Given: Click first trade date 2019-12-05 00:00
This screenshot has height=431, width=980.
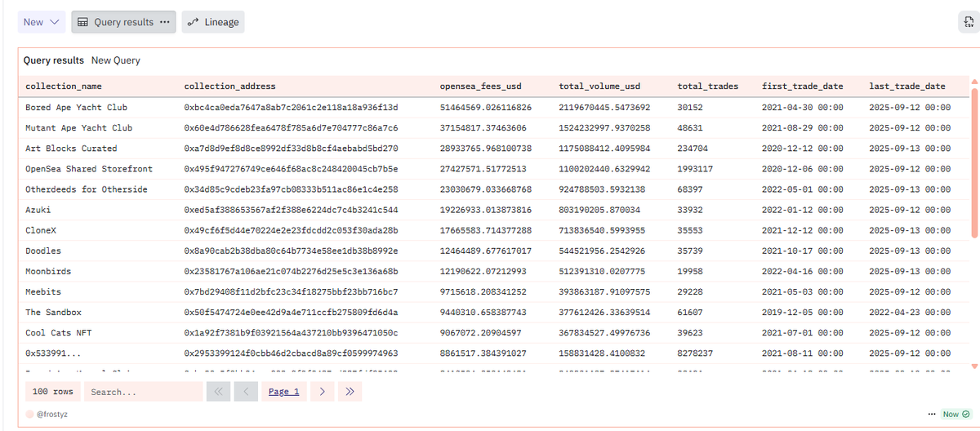Looking at the screenshot, I should pyautogui.click(x=803, y=312).
